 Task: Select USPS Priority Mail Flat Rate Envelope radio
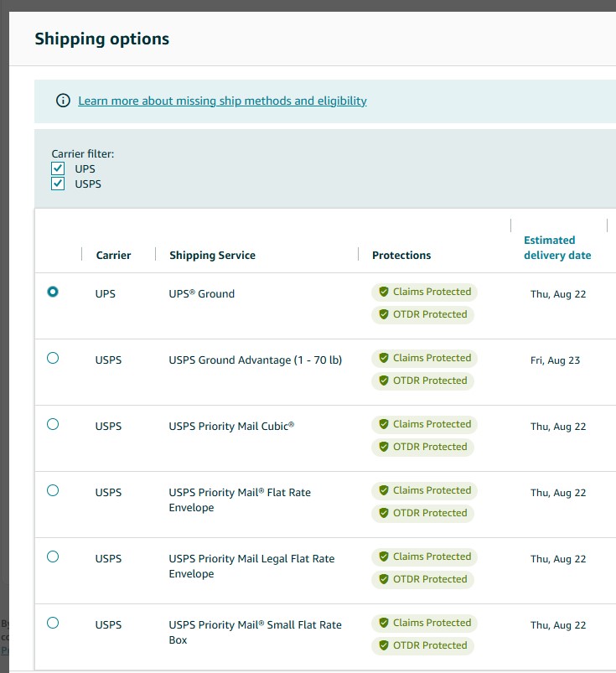click(x=53, y=490)
